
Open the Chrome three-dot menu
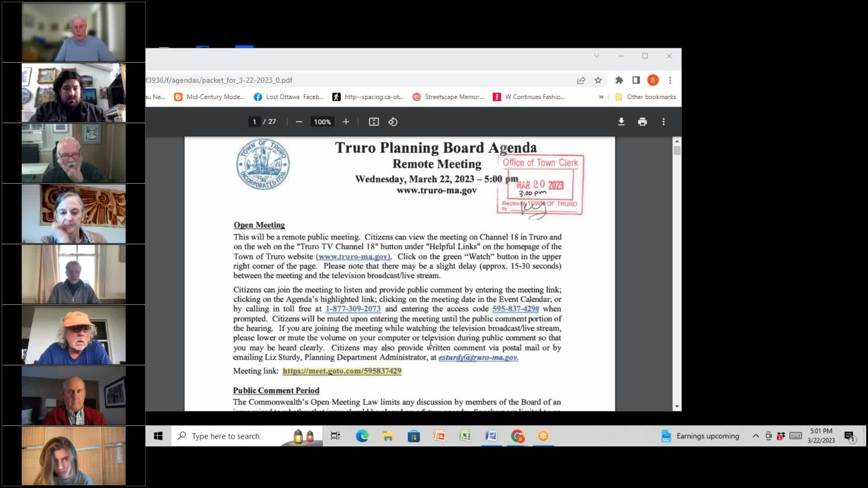click(670, 80)
